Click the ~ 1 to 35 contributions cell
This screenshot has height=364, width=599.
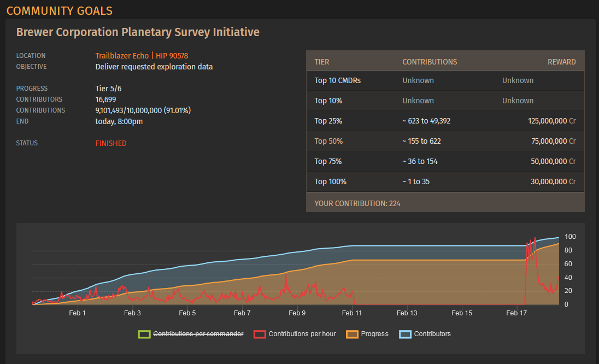click(x=416, y=182)
